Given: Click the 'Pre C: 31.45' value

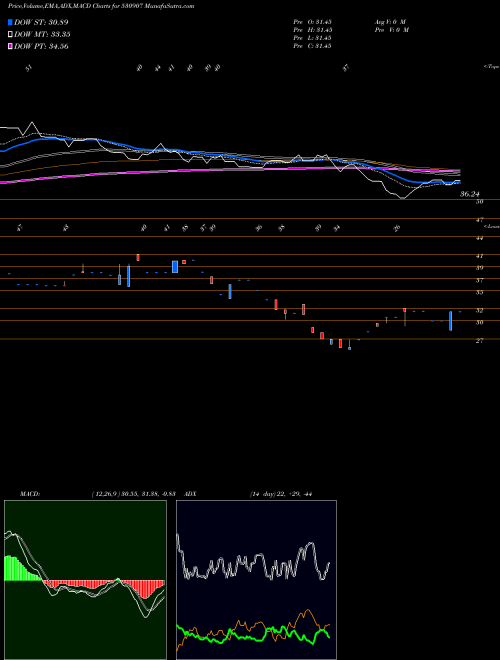Looking at the screenshot, I should pyautogui.click(x=313, y=46).
